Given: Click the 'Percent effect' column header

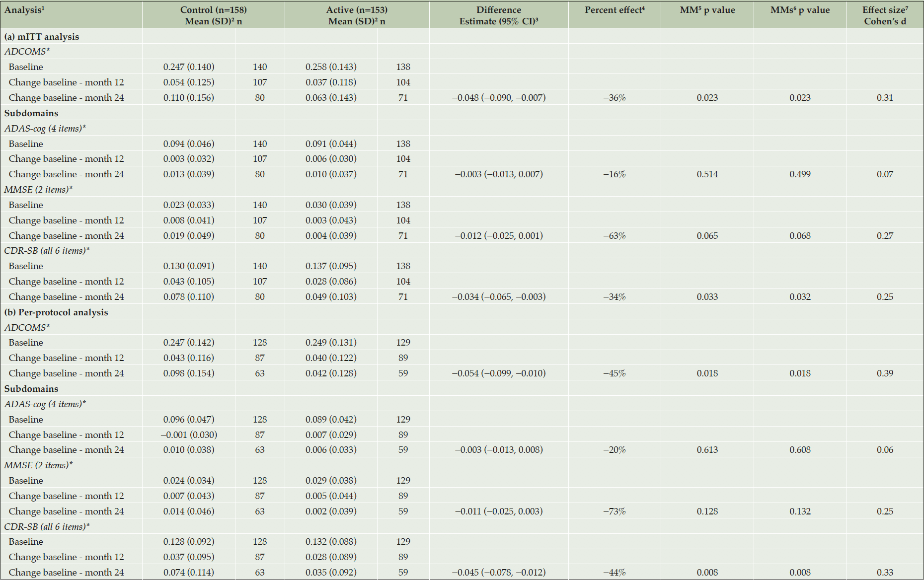Looking at the screenshot, I should tap(615, 10).
